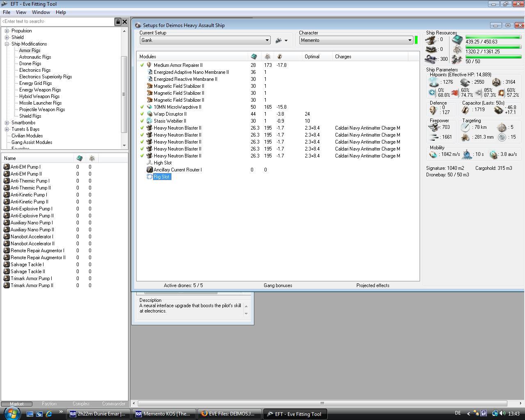Click the CPU usage bar 439.25 / 450.63
This screenshot has height=420, width=525.
(x=493, y=37)
